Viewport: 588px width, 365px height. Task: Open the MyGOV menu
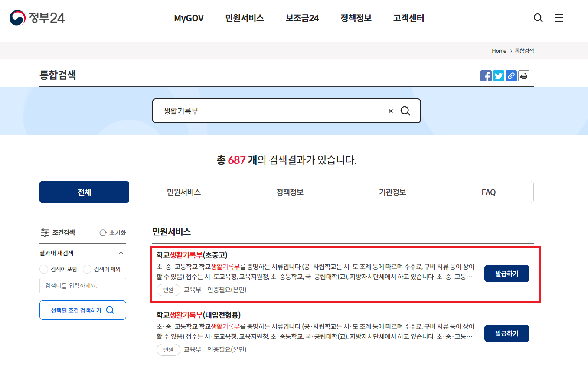(189, 18)
